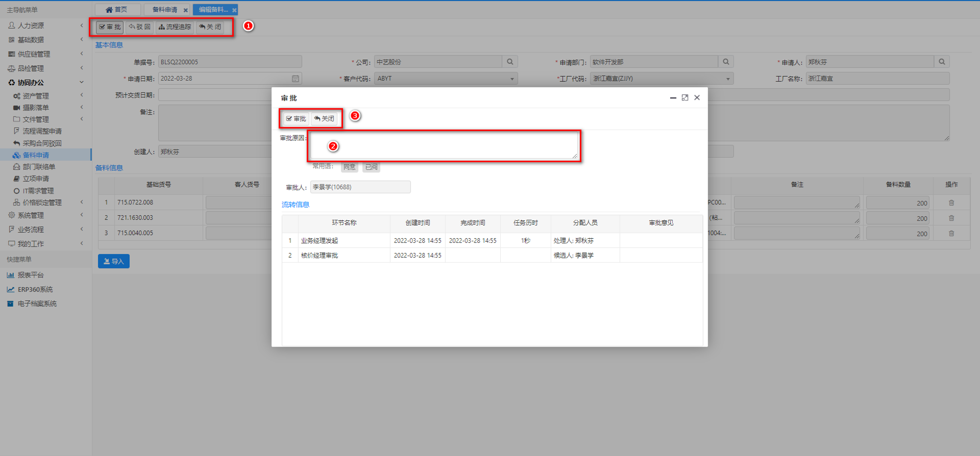
Task: Open the 供应链管理 menu
Action: [46, 54]
